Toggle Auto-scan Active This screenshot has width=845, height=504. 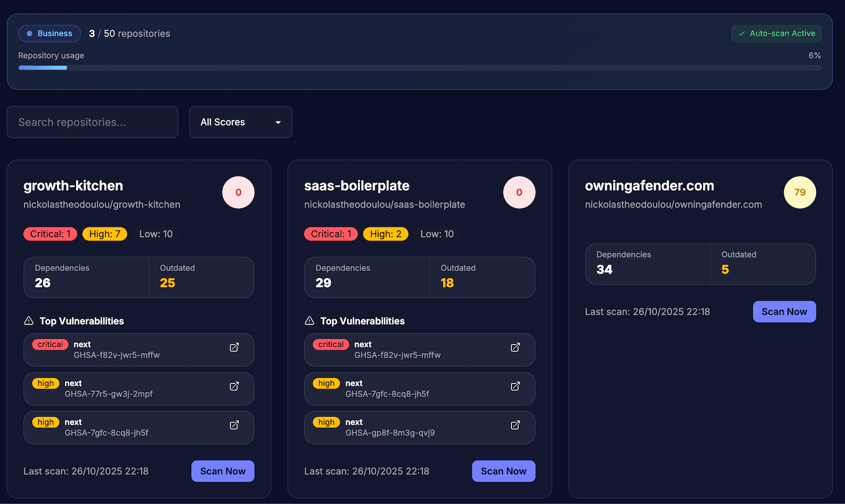pos(776,33)
